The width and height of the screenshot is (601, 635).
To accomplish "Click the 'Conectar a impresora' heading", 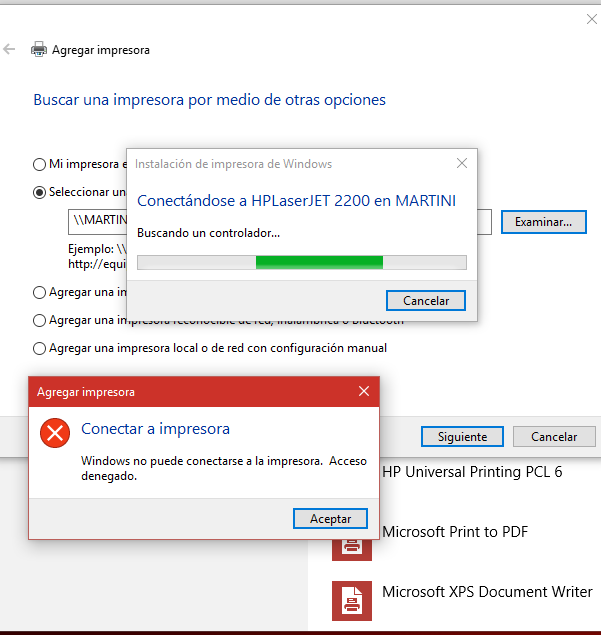I will pyautogui.click(x=156, y=428).
